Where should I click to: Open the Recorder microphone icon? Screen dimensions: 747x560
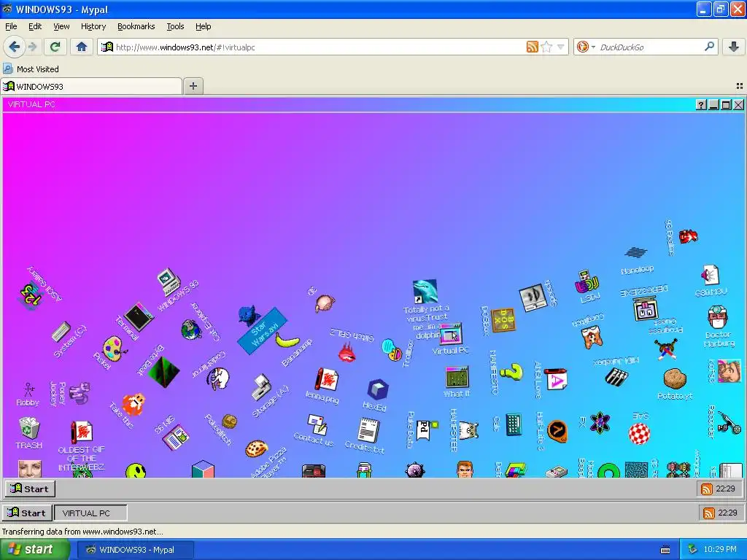729,422
